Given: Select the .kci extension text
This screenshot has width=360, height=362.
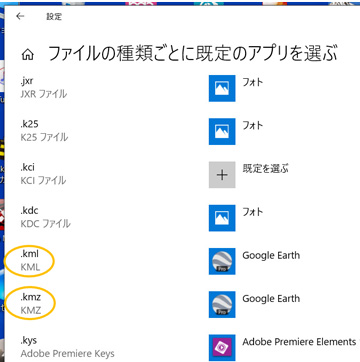Looking at the screenshot, I should (x=27, y=167).
